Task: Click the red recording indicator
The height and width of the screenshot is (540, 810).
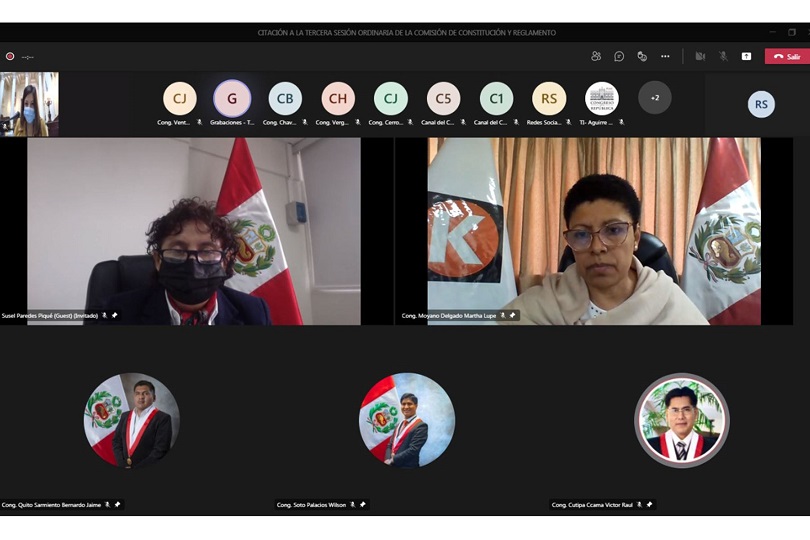Action: pyautogui.click(x=10, y=56)
